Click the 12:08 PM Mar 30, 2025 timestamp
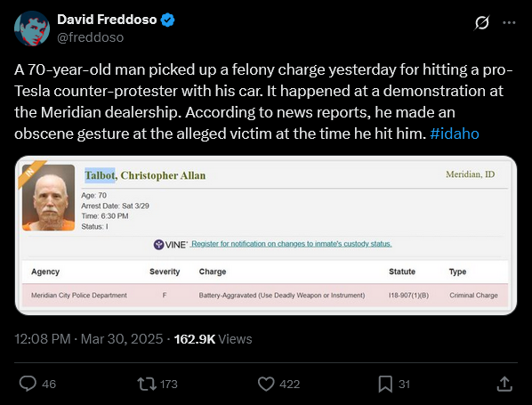This screenshot has width=532, height=405. pos(89,339)
